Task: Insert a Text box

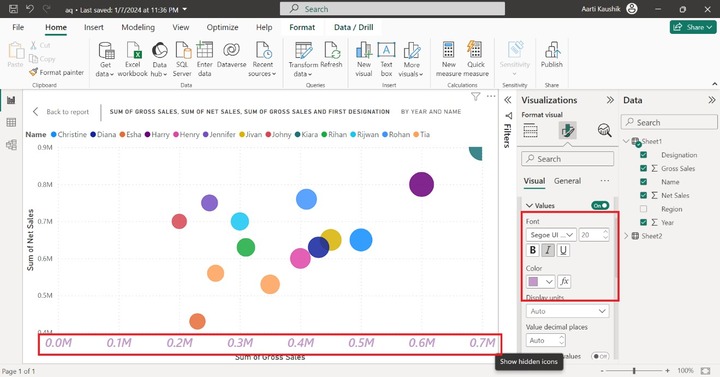Action: (x=386, y=60)
